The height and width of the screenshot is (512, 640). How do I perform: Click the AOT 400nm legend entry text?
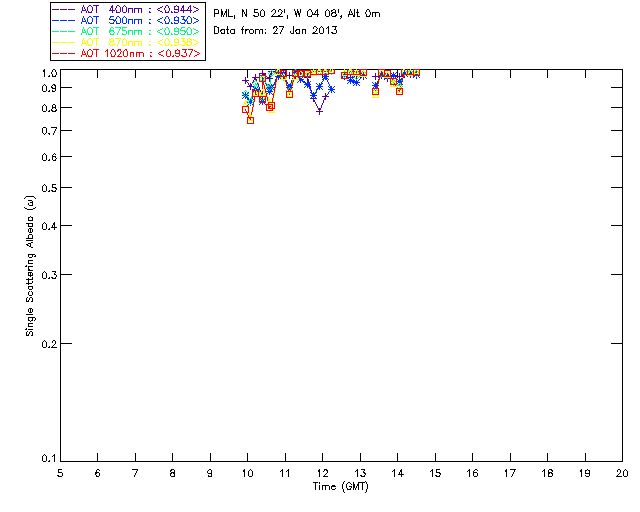click(140, 9)
